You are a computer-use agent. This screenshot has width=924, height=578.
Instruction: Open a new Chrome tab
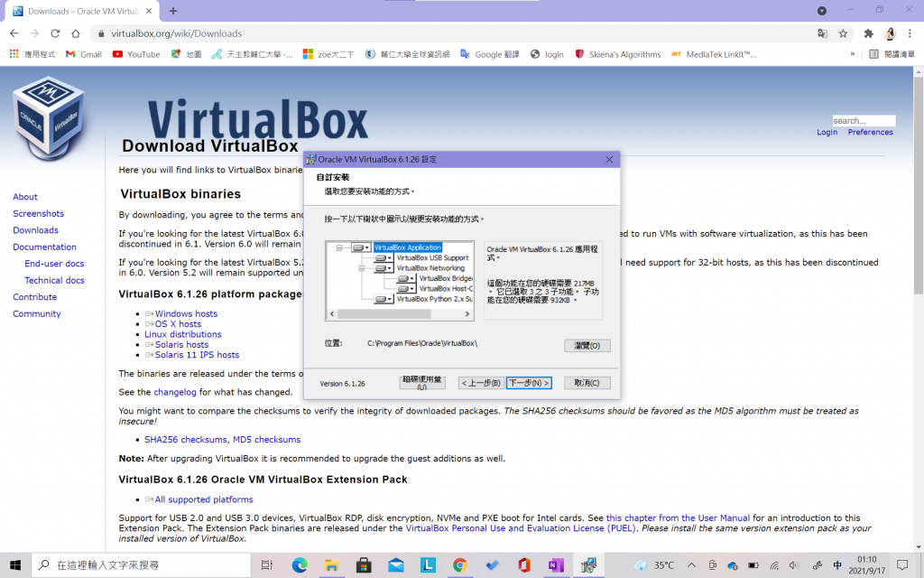[x=173, y=11]
